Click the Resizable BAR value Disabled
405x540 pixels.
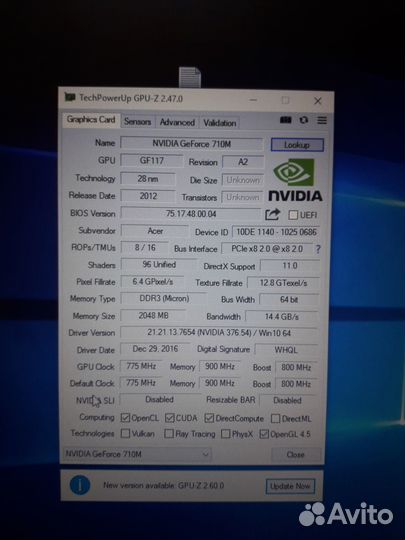287,401
